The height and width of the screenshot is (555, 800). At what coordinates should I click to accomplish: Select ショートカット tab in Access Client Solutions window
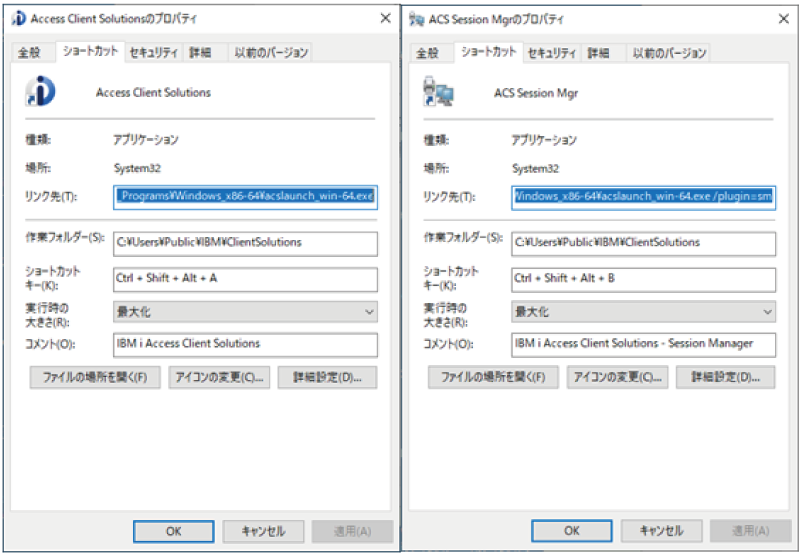pos(90,52)
